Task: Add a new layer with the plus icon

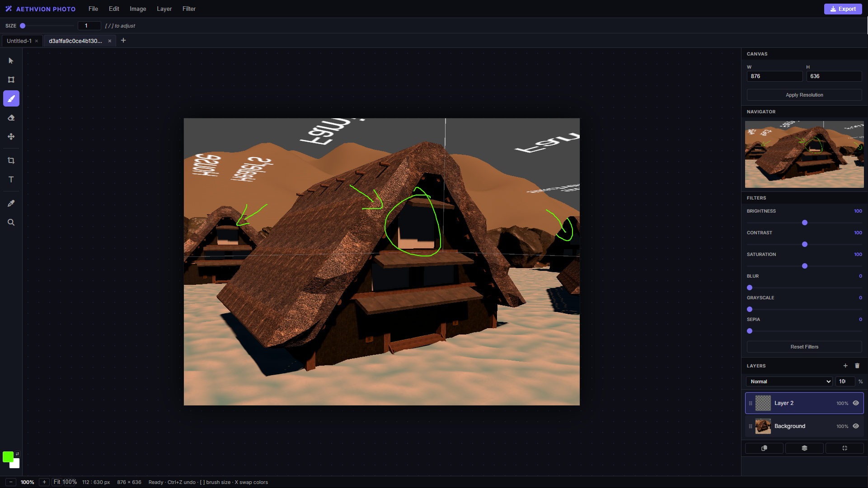Action: tap(846, 366)
